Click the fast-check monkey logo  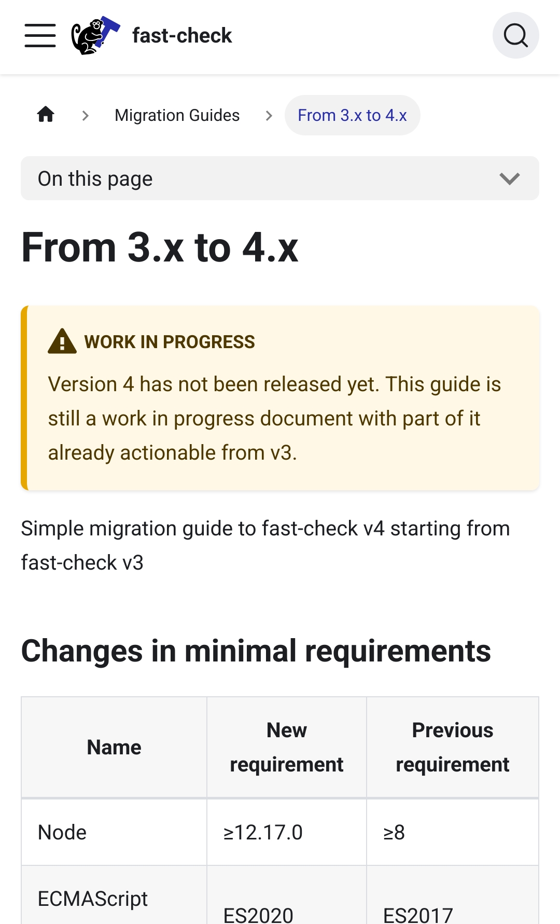coord(95,35)
